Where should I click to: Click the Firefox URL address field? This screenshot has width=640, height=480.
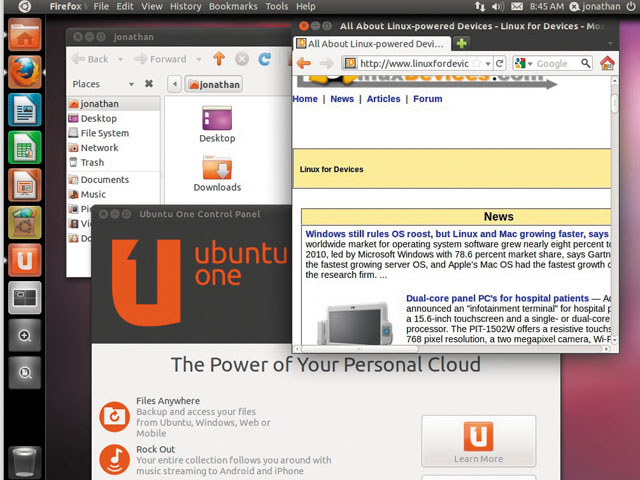pos(414,63)
